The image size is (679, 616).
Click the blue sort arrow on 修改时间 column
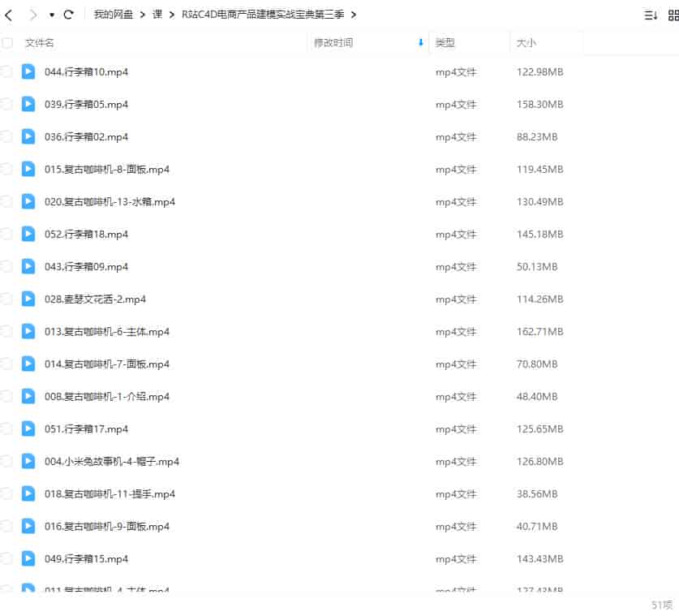[x=419, y=42]
